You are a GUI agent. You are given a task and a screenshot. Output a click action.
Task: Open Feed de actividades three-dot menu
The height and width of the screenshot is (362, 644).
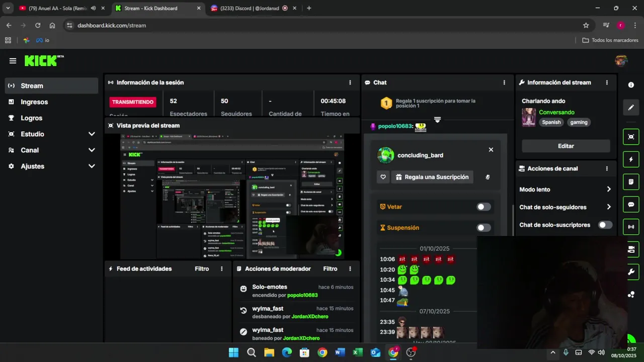click(x=221, y=269)
